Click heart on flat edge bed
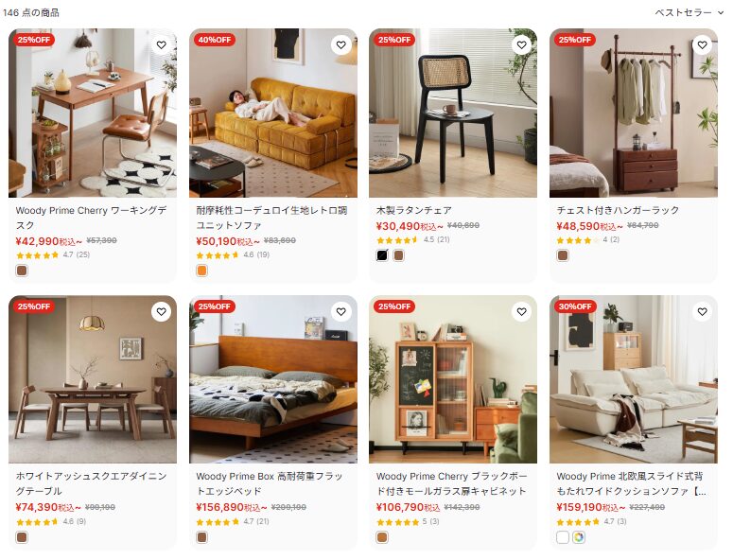Image resolution: width=733 pixels, height=560 pixels. pos(341,311)
